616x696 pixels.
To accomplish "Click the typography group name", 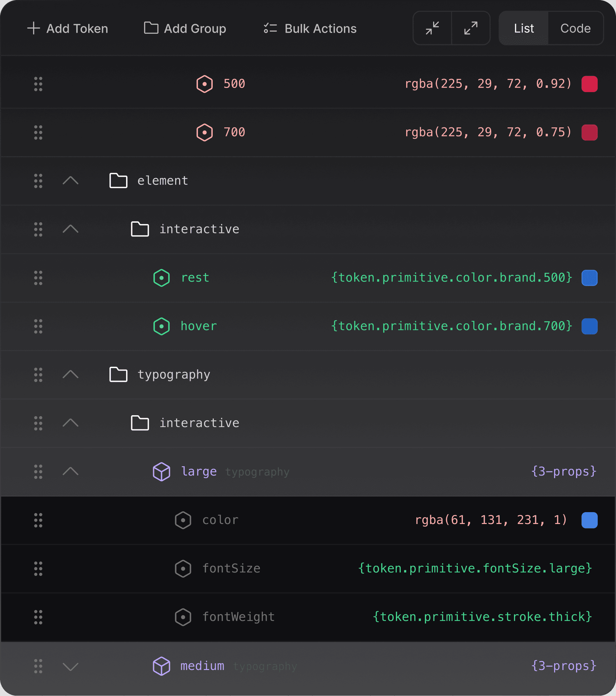I will (174, 375).
